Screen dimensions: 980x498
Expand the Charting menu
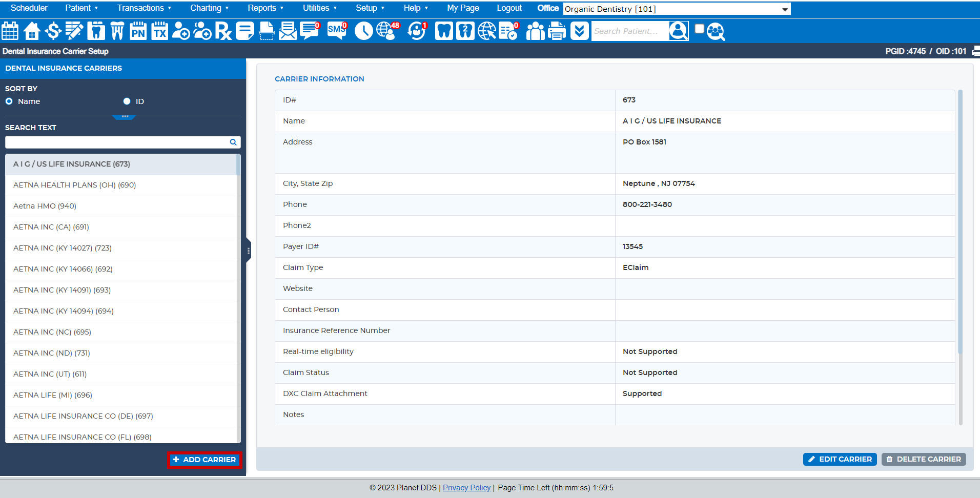click(210, 8)
